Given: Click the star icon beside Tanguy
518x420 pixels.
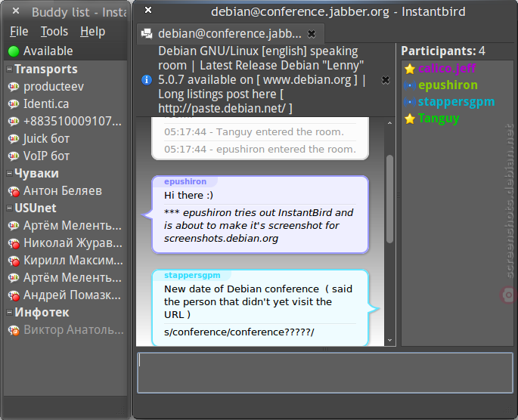Looking at the screenshot, I should [x=410, y=119].
